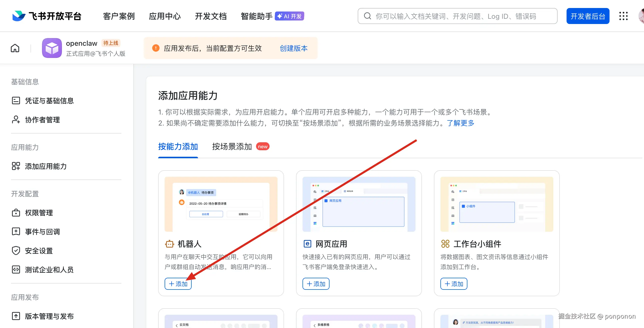The height and width of the screenshot is (328, 644).
Task: Click the search magnifier icon
Action: point(367,16)
